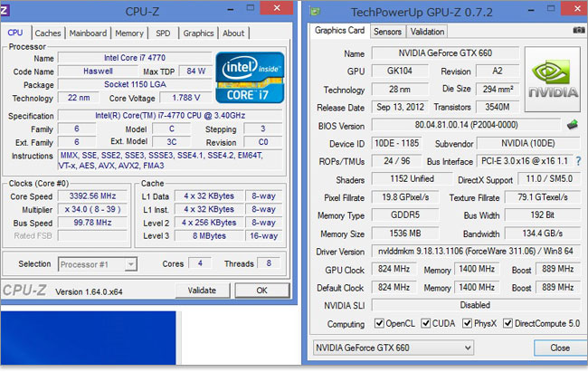Click the Level 3 cache value 8 MBytes
The height and width of the screenshot is (372, 588).
(x=209, y=235)
